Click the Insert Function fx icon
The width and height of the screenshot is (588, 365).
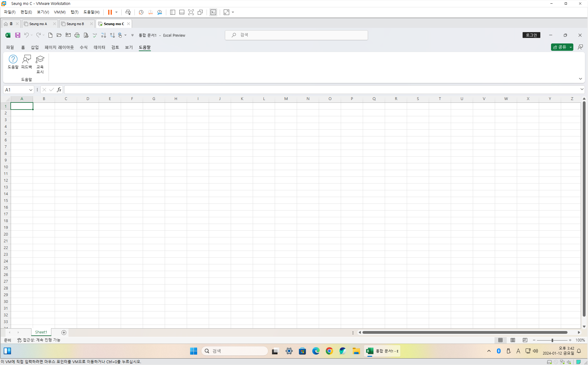pyautogui.click(x=59, y=90)
